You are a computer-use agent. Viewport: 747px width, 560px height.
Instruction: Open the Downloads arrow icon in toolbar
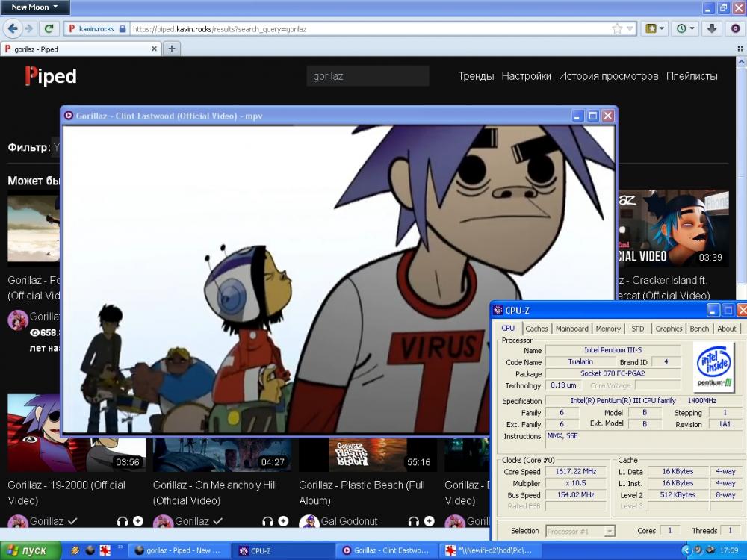[x=712, y=28]
